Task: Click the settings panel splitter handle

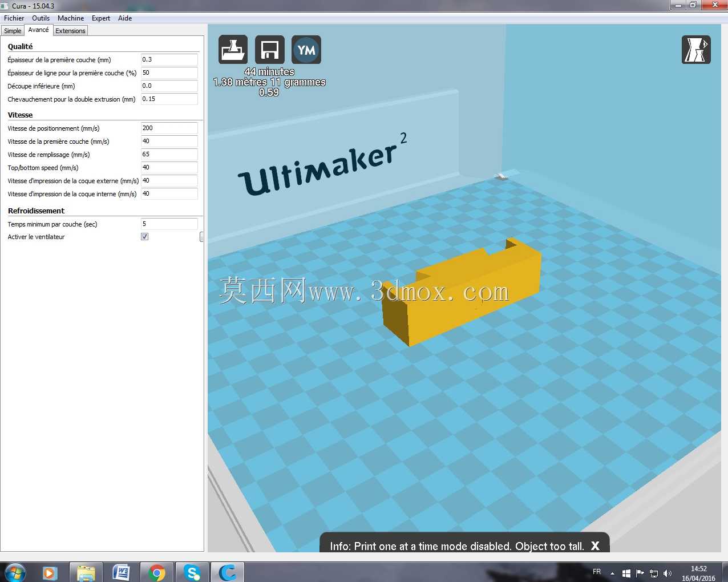Action: pyautogui.click(x=201, y=237)
